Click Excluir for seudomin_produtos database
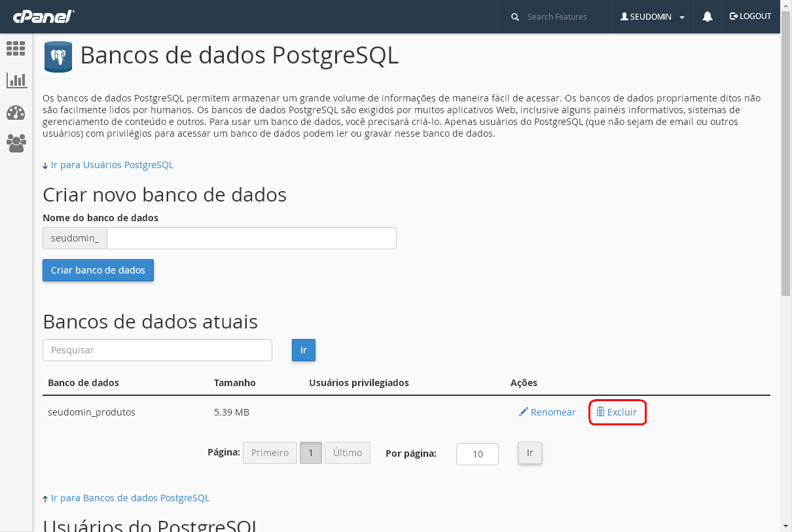Viewport: 792px width, 532px height. 617,412
